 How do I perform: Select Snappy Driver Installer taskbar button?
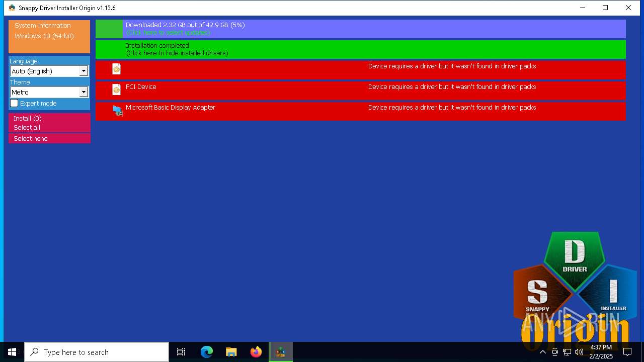[281, 352]
